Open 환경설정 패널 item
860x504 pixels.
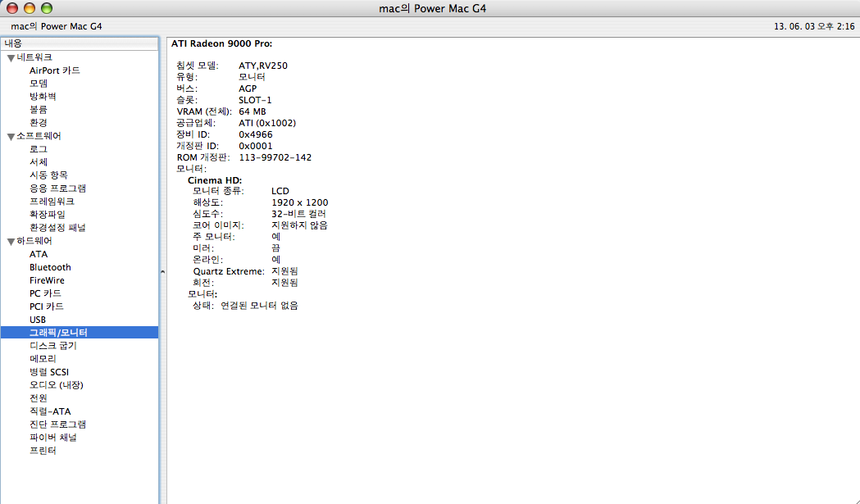[x=57, y=228]
